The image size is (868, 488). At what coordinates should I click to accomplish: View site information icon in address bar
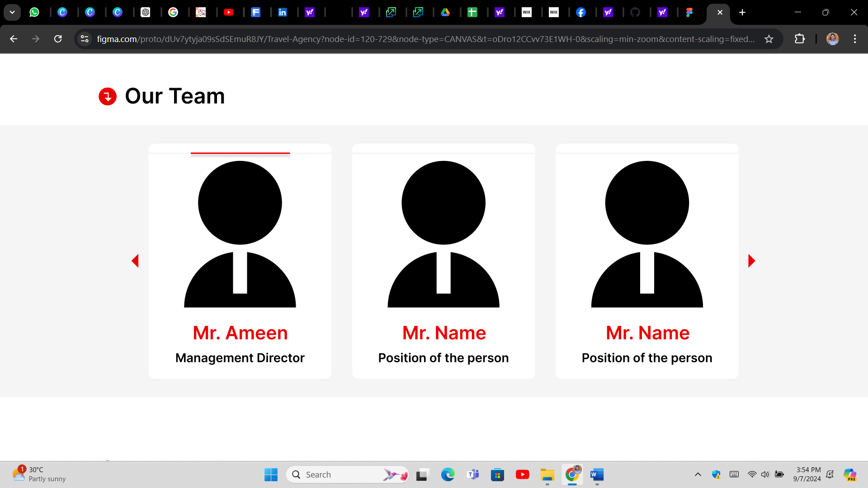pyautogui.click(x=85, y=39)
